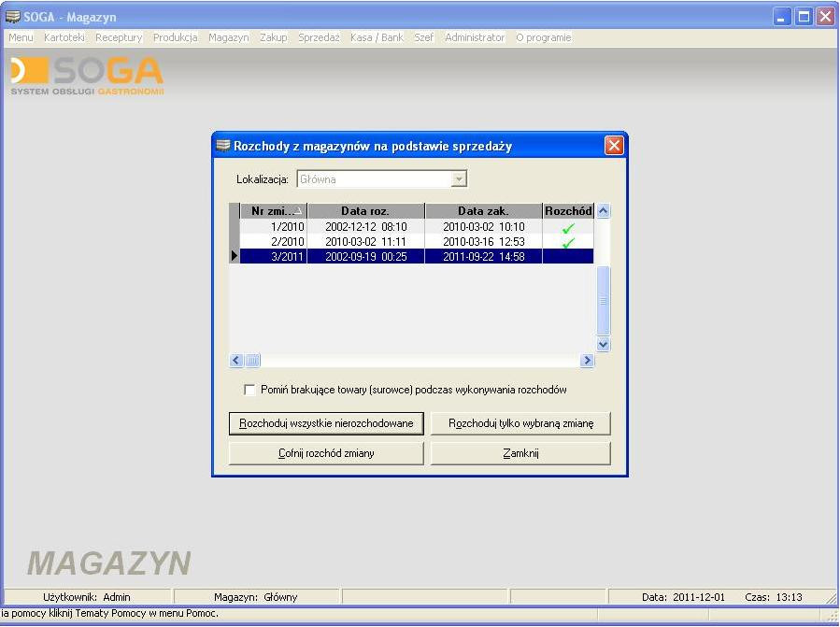Open the Receptury menu
The width and height of the screenshot is (840, 627).
click(119, 37)
